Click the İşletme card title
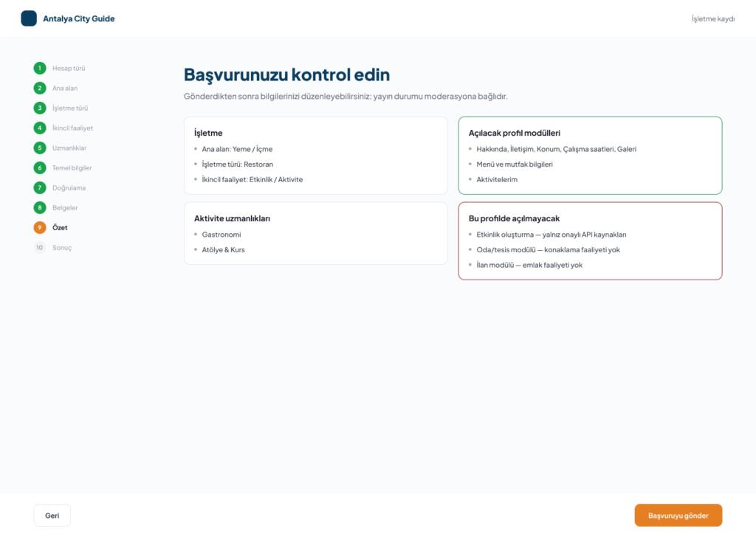Screen dimensions: 756x537 208,133
